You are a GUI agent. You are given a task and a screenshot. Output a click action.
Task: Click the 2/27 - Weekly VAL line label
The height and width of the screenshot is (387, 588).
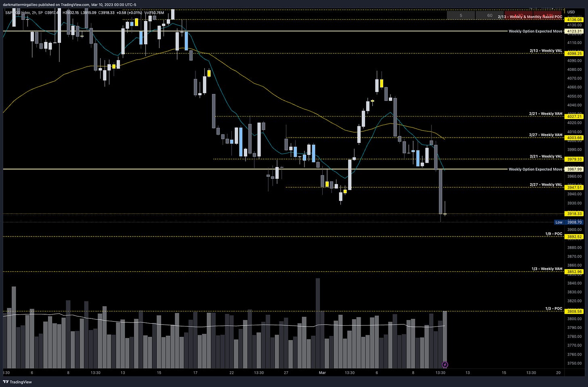(x=546, y=184)
